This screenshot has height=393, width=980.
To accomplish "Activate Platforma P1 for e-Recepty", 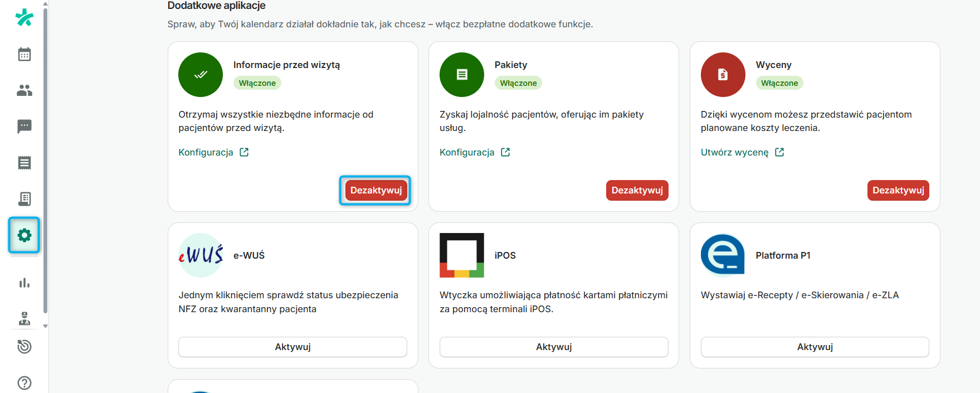I will pyautogui.click(x=814, y=347).
